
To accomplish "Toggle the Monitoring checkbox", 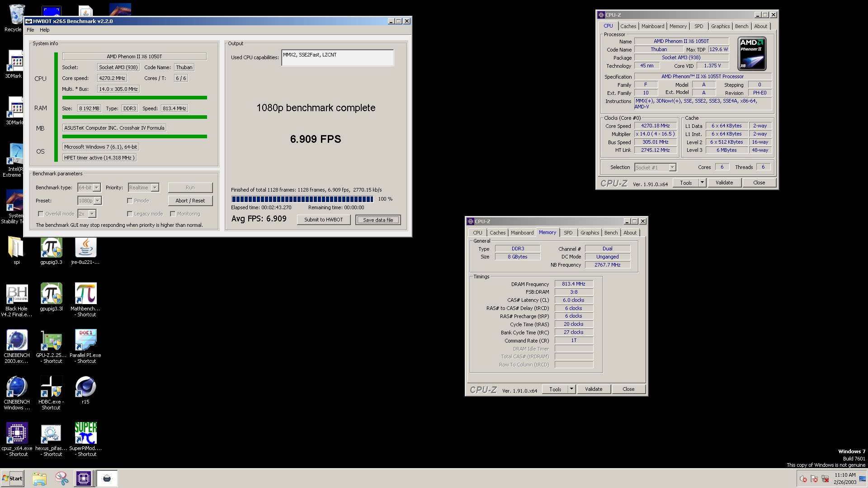I will (x=173, y=214).
